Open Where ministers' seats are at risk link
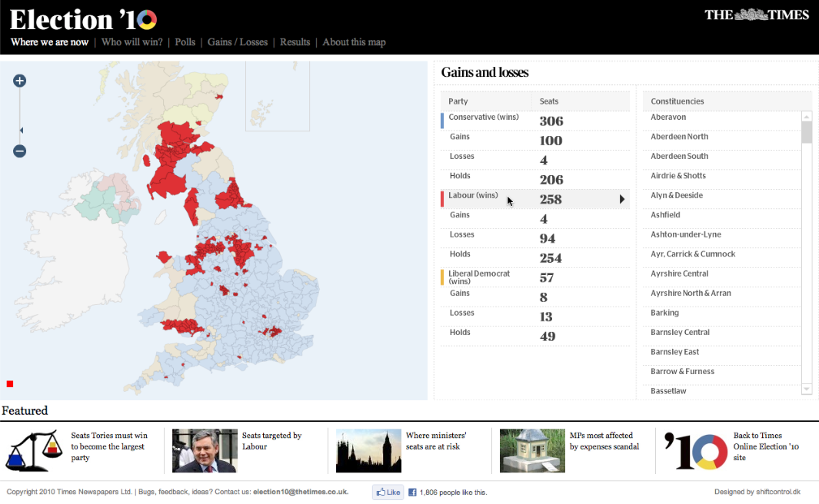This screenshot has width=819, height=504. (436, 441)
